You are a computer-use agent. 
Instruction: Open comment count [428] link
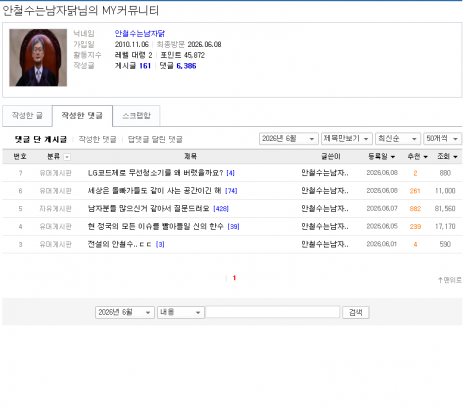221,209
